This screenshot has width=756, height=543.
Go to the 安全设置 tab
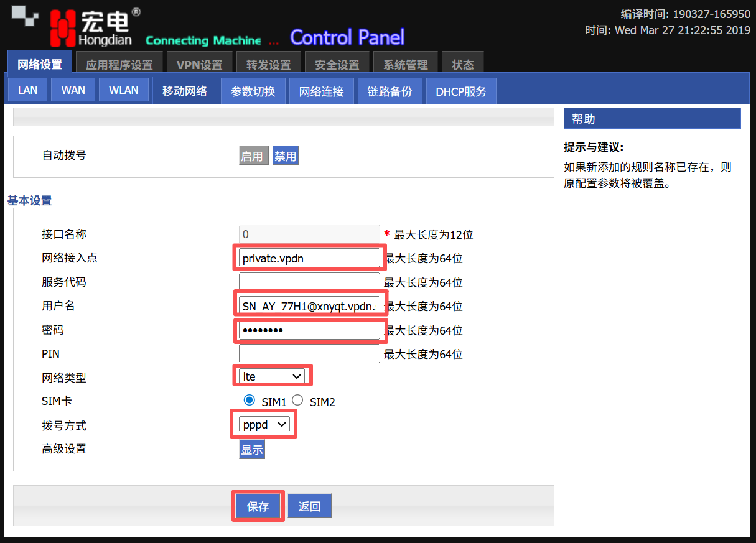pyautogui.click(x=337, y=65)
